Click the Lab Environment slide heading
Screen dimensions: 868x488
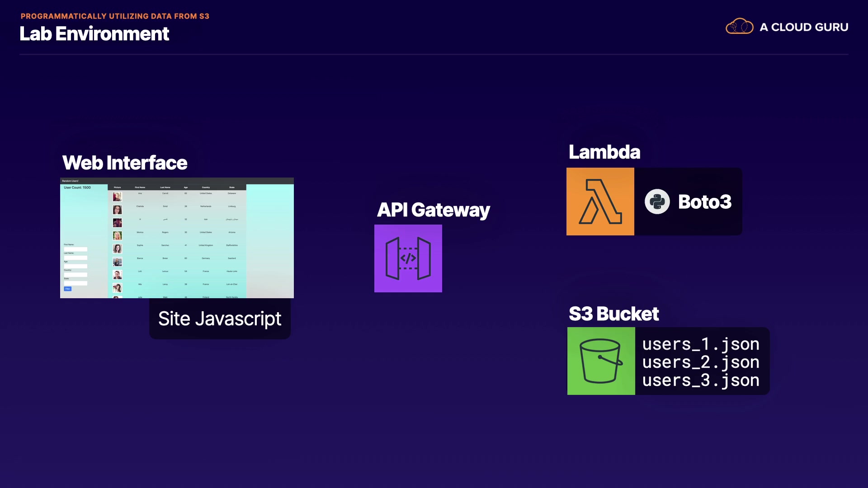tap(94, 34)
